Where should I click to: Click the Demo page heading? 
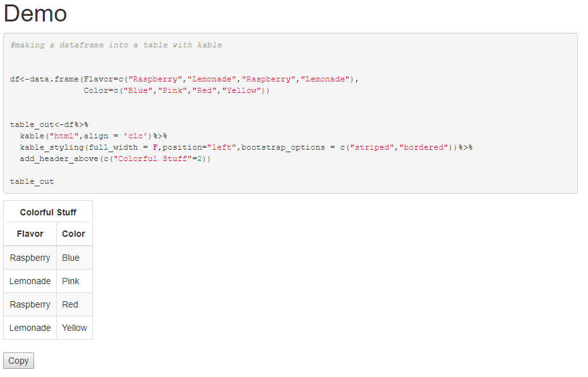pyautogui.click(x=35, y=13)
